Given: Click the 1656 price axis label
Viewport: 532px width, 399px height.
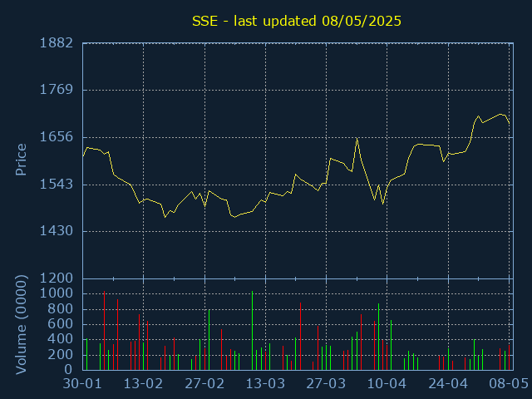Looking at the screenshot, I should click(57, 137).
